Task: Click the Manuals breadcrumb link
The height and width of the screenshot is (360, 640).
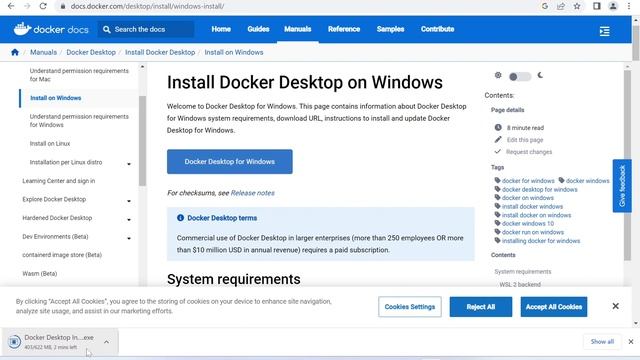Action: click(x=43, y=52)
